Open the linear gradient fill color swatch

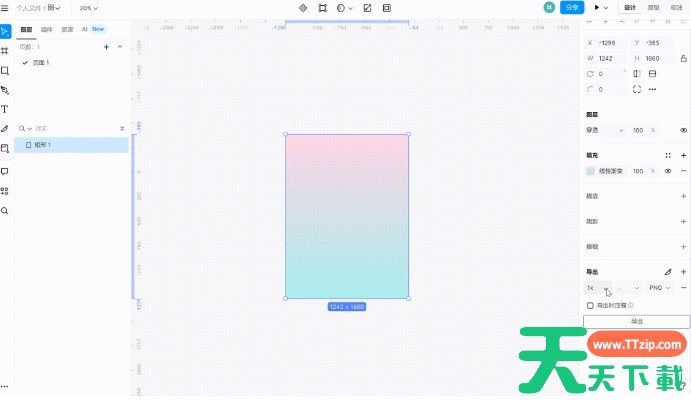(591, 171)
